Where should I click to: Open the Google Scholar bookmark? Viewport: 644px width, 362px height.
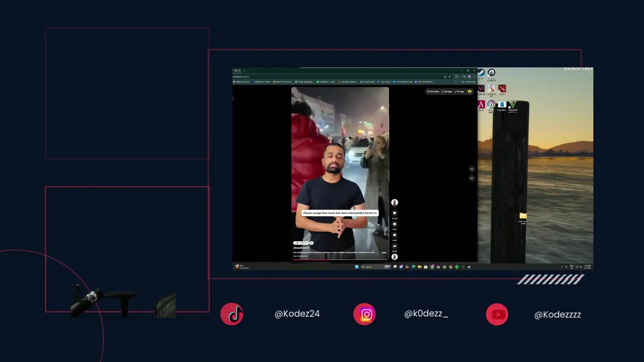click(x=368, y=82)
